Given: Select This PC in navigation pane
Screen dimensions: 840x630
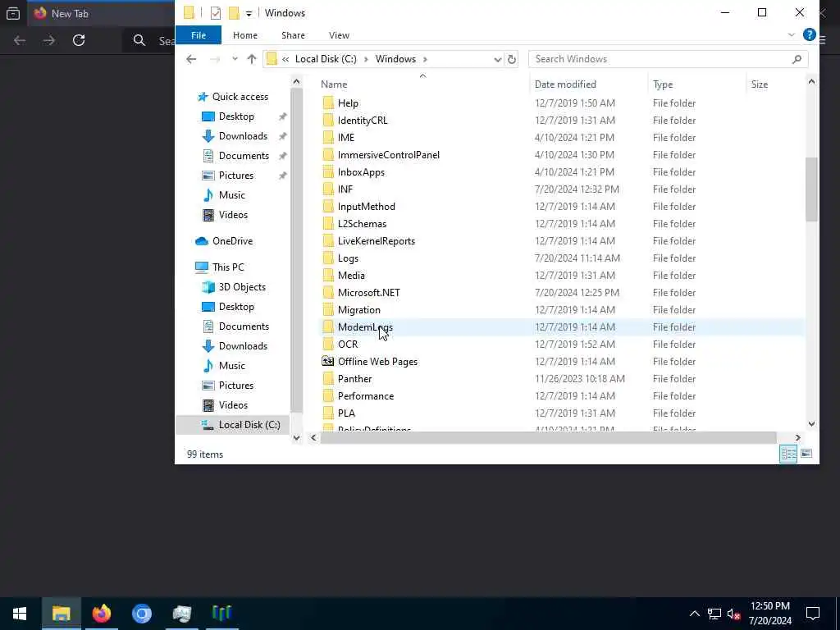Looking at the screenshot, I should pos(228,267).
